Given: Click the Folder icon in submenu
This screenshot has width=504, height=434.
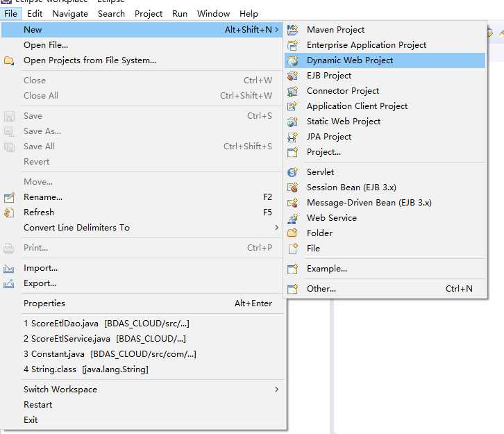Looking at the screenshot, I should point(292,233).
